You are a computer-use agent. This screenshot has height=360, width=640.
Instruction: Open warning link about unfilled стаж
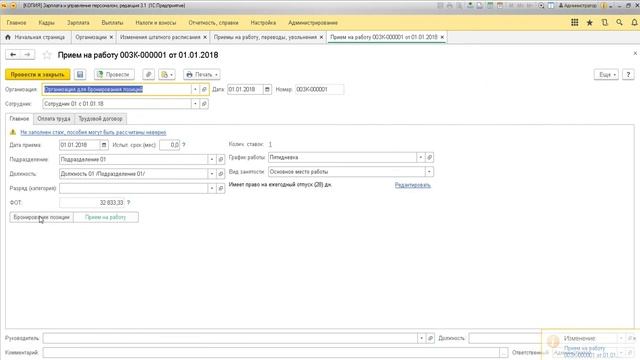93,132
